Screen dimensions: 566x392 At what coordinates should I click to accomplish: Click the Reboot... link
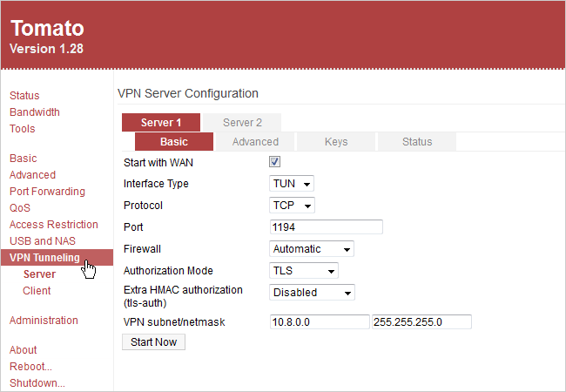click(30, 367)
